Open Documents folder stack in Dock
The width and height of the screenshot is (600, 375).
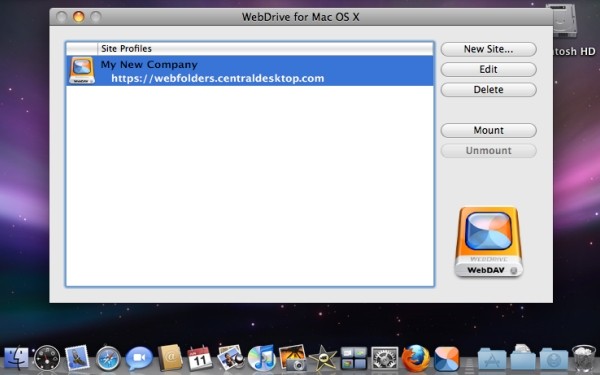point(523,357)
